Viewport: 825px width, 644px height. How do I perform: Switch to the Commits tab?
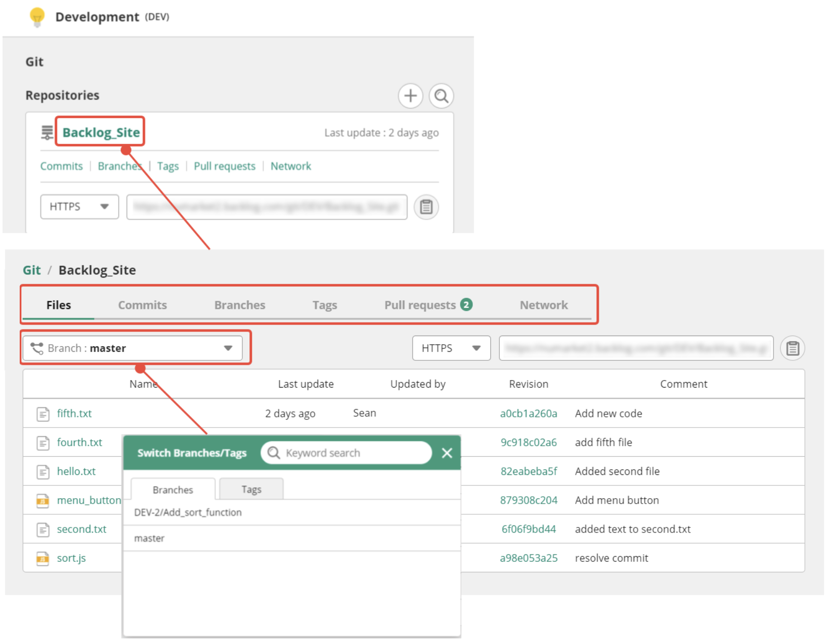(142, 305)
